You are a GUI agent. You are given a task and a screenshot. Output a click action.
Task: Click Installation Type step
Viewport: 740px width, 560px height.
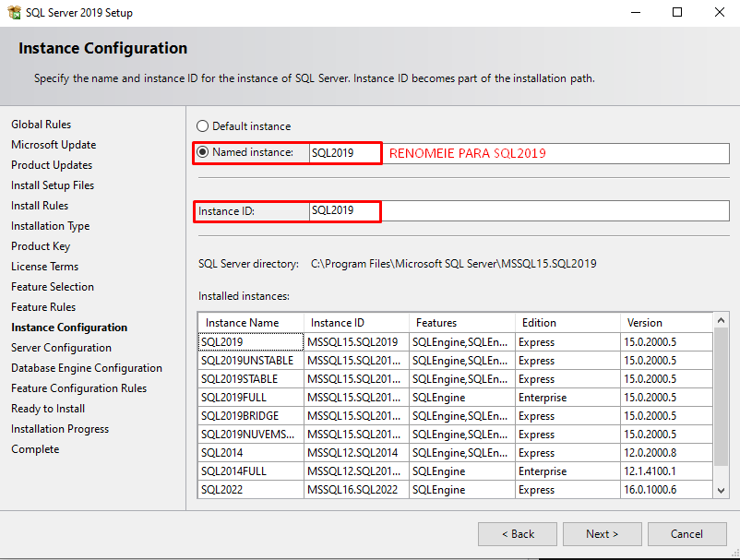tap(51, 226)
